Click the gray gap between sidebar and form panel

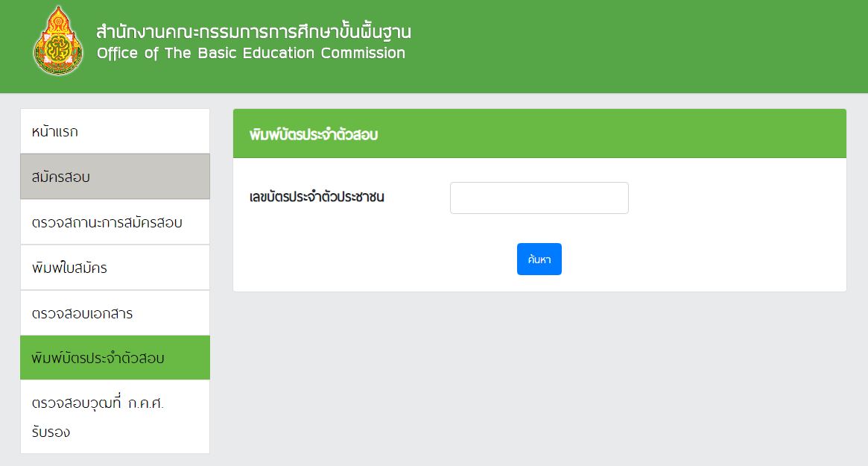pyautogui.click(x=221, y=277)
